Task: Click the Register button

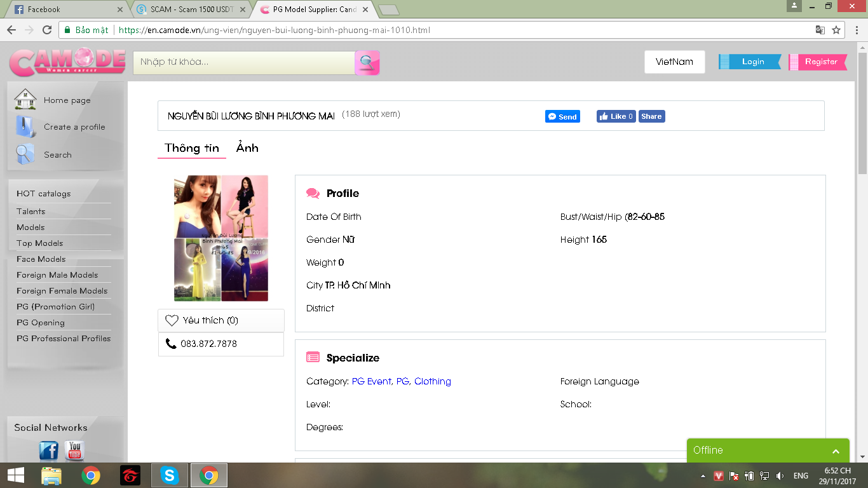Action: [818, 62]
